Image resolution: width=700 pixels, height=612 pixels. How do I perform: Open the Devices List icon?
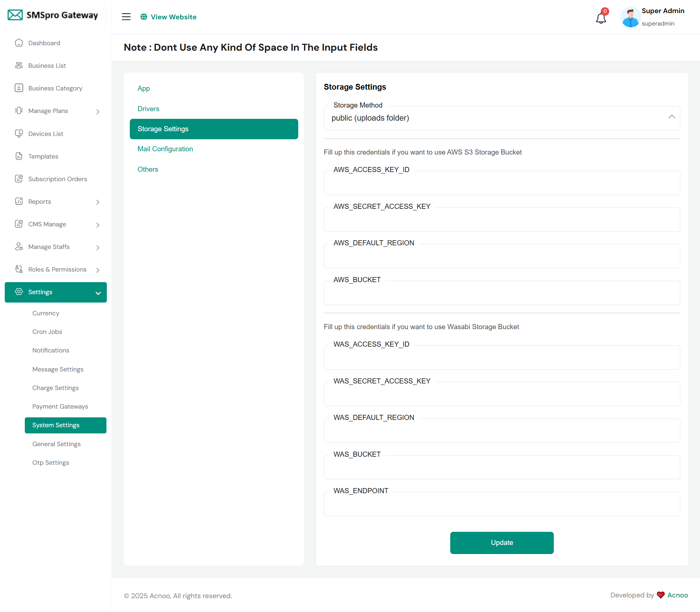click(19, 133)
